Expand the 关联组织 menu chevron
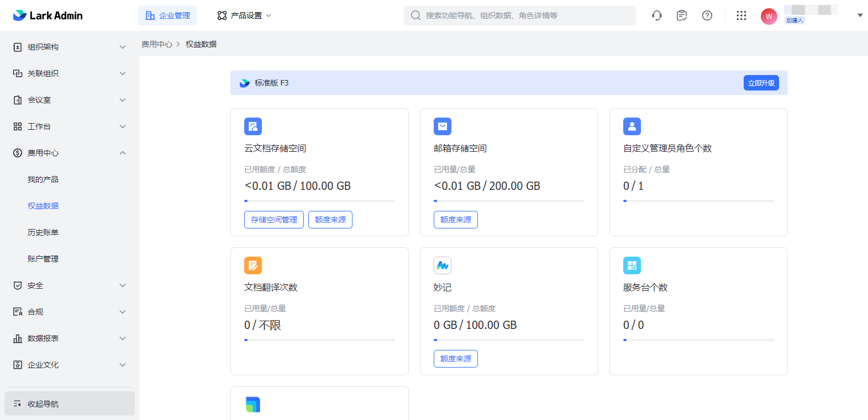Viewport: 868px width, 420px height. pos(123,73)
